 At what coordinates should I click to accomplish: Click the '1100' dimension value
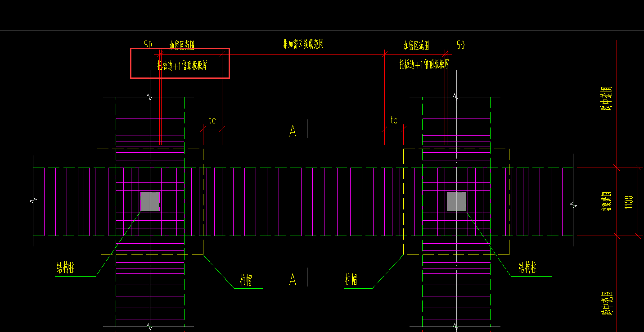tap(629, 201)
